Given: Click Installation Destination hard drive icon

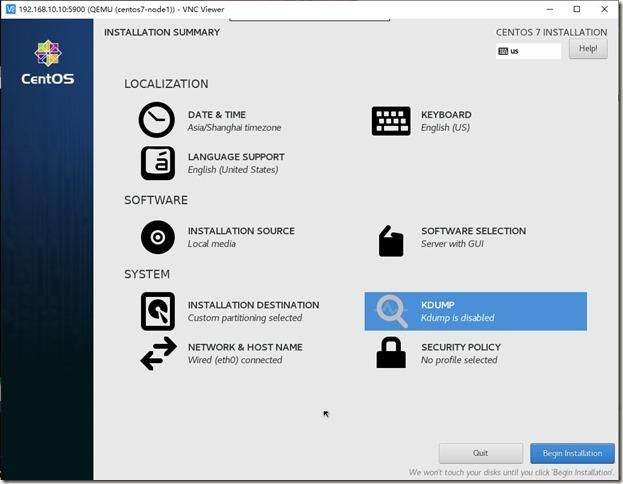Looking at the screenshot, I should 158,311.
